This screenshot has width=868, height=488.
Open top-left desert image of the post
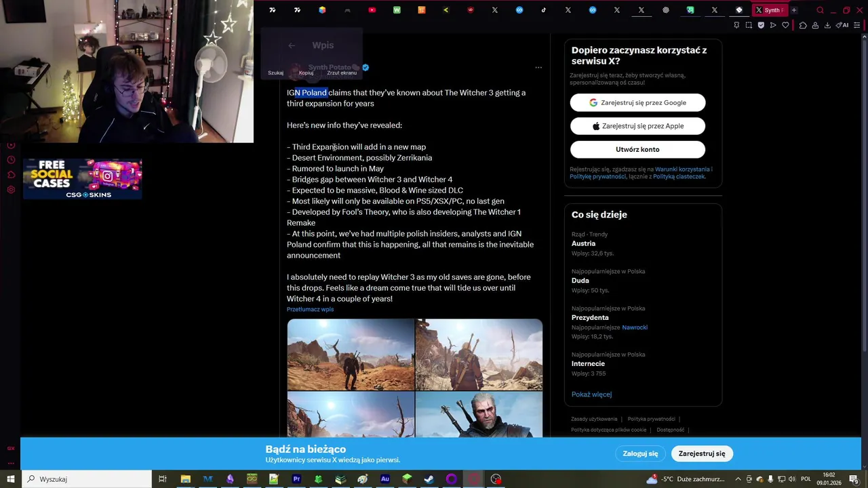tap(351, 354)
